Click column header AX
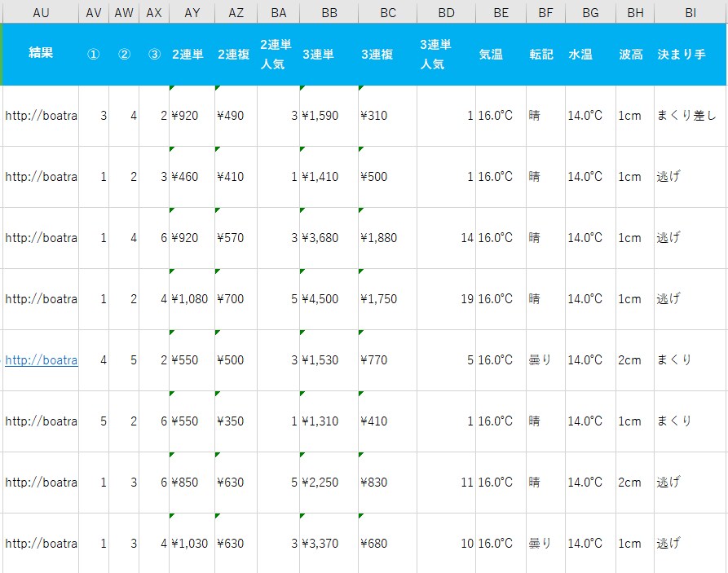 (x=154, y=12)
